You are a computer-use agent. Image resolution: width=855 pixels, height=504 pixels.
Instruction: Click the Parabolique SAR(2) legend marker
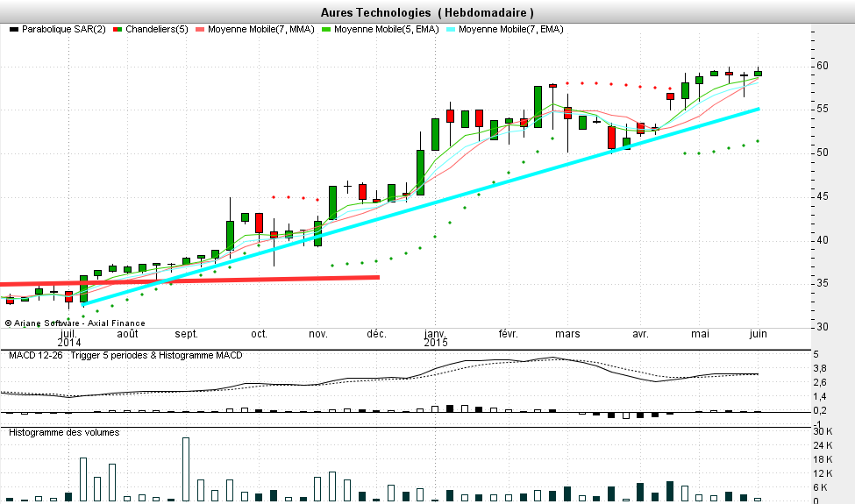tap(14, 30)
